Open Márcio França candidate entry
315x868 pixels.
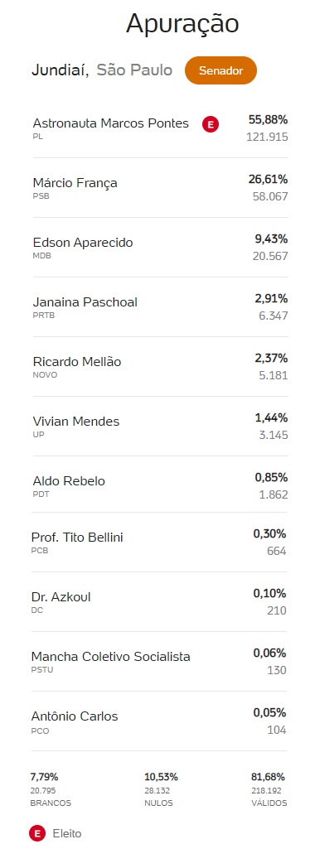(x=161, y=188)
